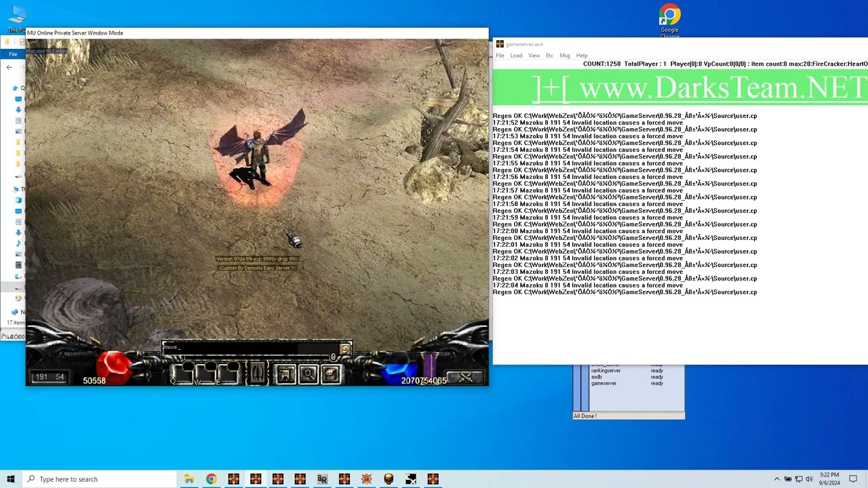Screen dimensions: 868x488
Task: Open File tab in the File Explorer window
Action: [13, 54]
